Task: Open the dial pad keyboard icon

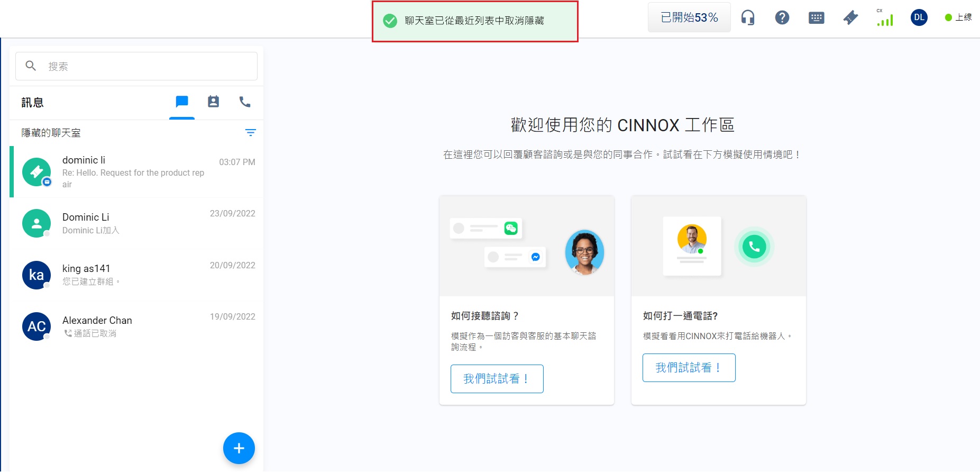Action: click(816, 18)
